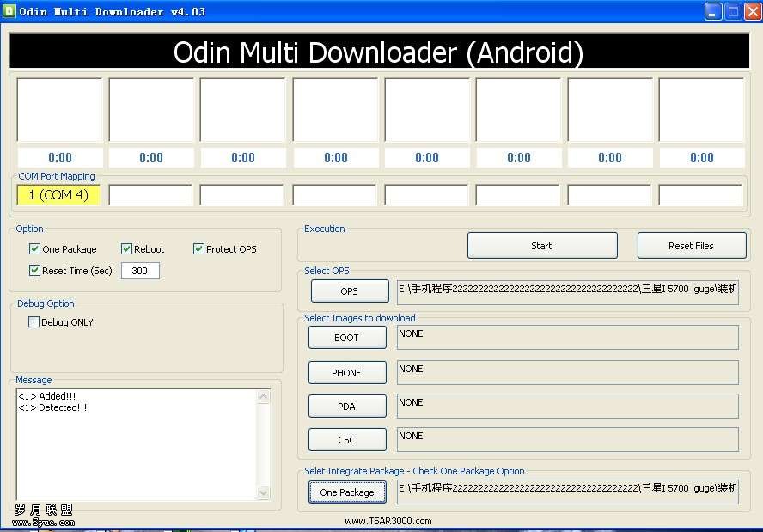The height and width of the screenshot is (532, 763).
Task: Click the Odin app icon in title bar
Action: tap(9, 10)
